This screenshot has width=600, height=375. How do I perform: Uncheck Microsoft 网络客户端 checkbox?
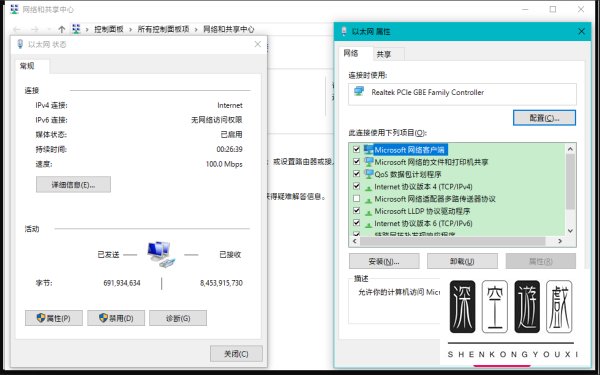tap(356, 149)
